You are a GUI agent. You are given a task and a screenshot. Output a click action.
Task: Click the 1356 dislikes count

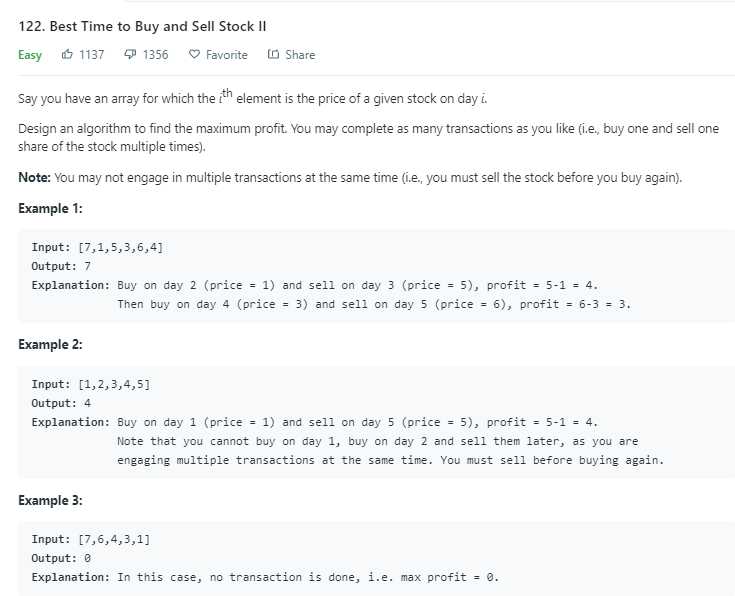point(155,55)
